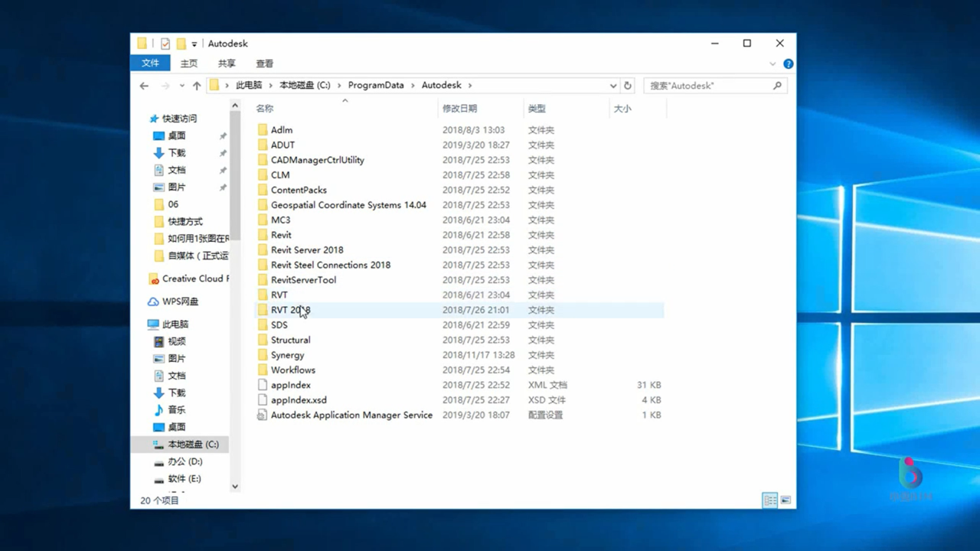This screenshot has height=551, width=980.
Task: Click the Up one level arrow
Action: (x=197, y=86)
